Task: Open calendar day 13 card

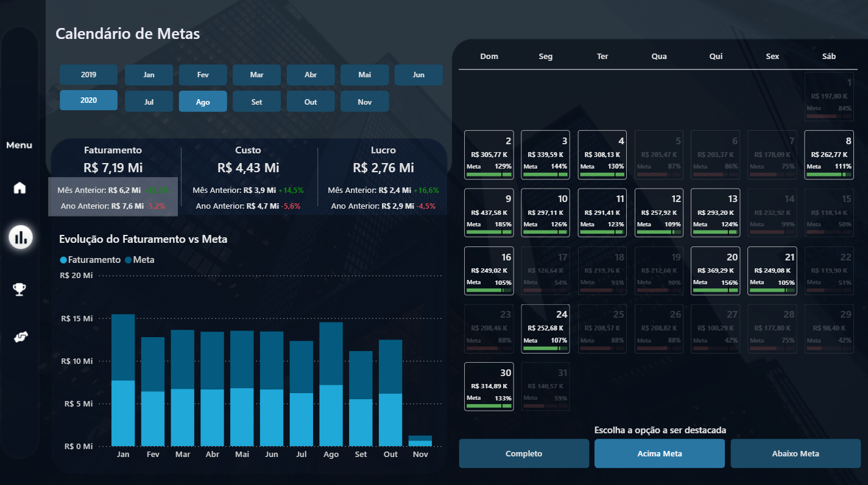Action: click(x=716, y=212)
